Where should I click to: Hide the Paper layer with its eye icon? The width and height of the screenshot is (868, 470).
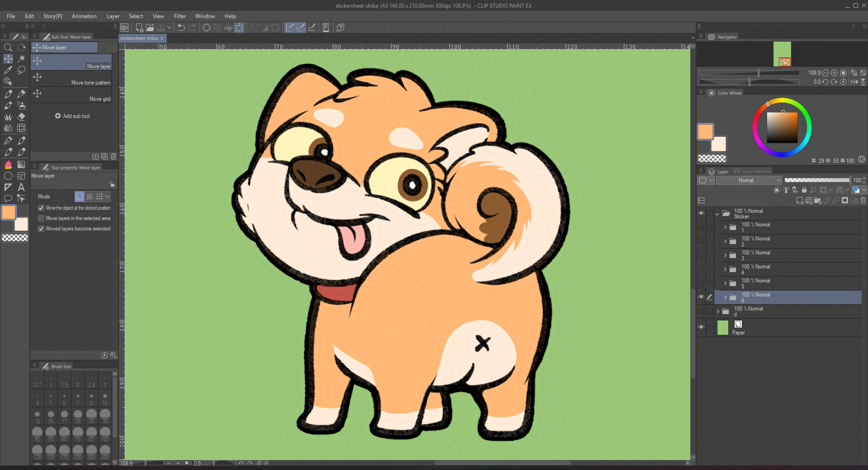coord(701,327)
